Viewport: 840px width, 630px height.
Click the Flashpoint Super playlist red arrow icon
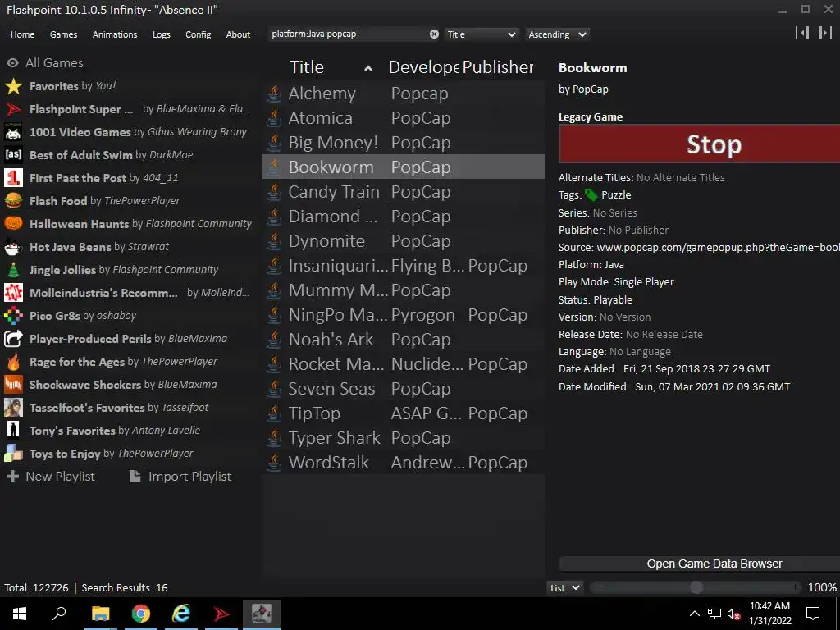(x=13, y=109)
